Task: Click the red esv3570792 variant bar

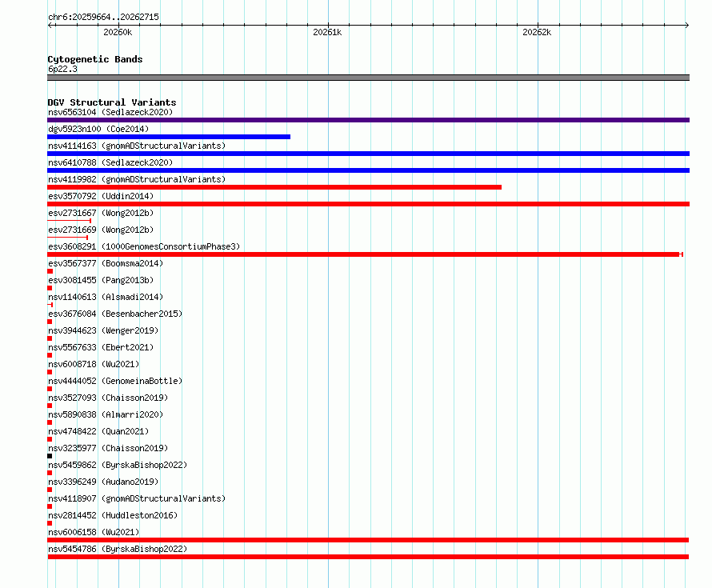Action: [368, 204]
